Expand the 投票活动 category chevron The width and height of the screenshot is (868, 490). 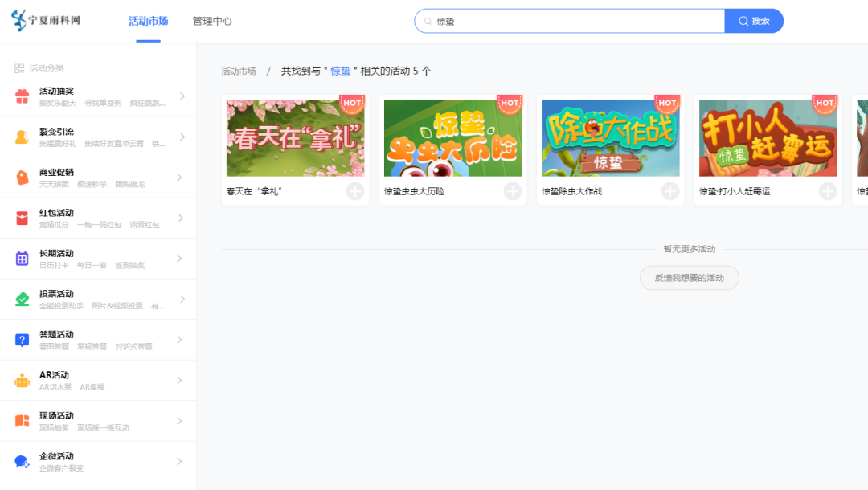[x=182, y=299]
